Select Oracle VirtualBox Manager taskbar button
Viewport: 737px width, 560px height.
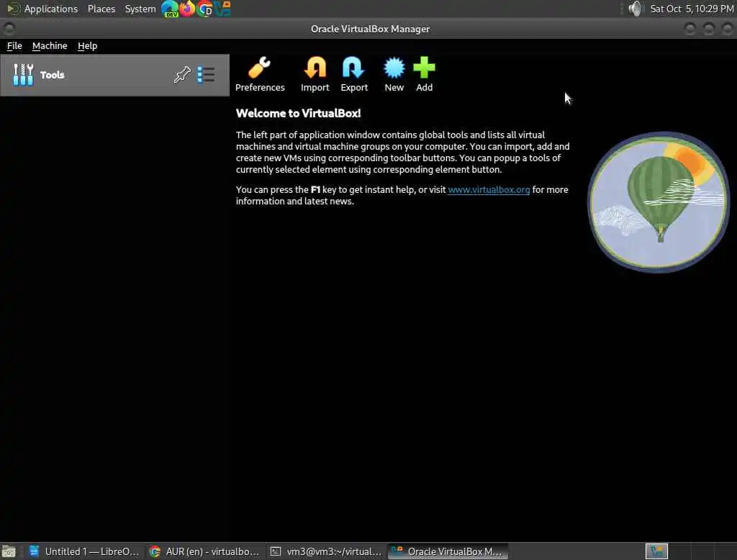(x=448, y=551)
